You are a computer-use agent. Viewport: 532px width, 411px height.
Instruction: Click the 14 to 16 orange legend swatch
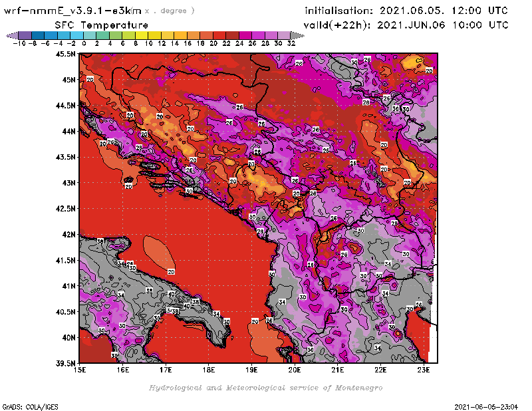tap(180, 35)
